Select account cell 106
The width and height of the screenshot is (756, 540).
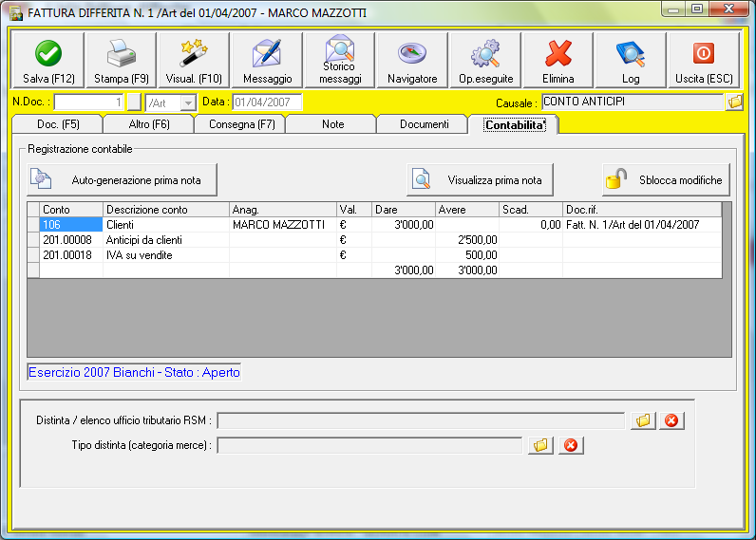click(x=71, y=225)
